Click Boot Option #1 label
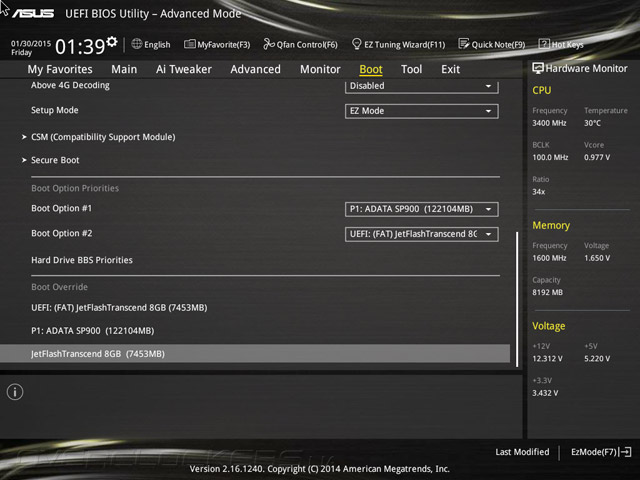Image resolution: width=640 pixels, height=480 pixels. coord(62,209)
